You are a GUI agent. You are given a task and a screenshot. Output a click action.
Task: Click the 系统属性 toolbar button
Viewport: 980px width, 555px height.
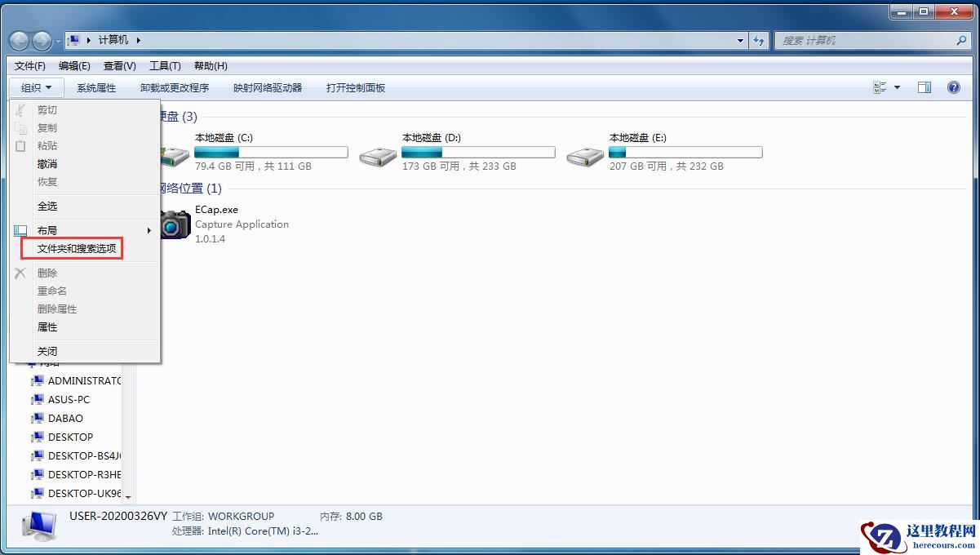point(96,87)
